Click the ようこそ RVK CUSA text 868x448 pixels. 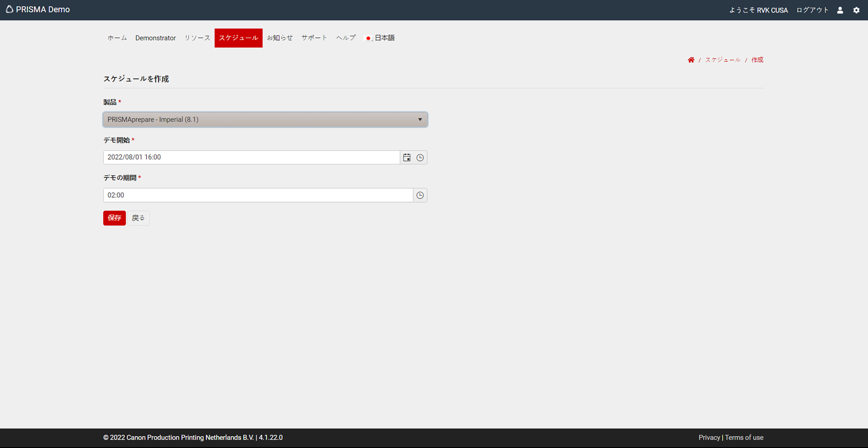tap(758, 10)
